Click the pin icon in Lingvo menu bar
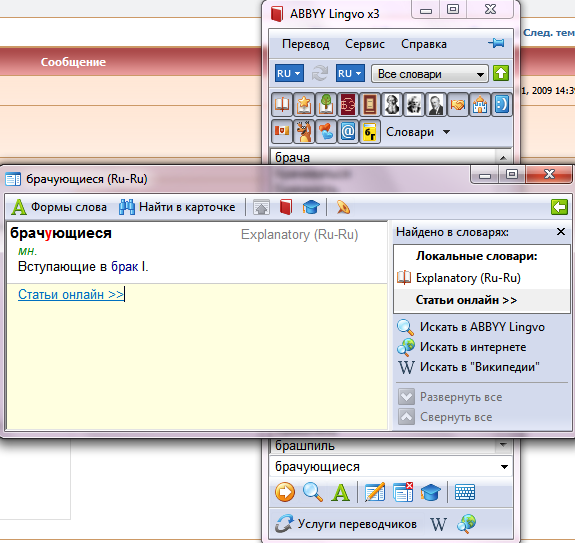This screenshot has width=575, height=543. [x=497, y=43]
